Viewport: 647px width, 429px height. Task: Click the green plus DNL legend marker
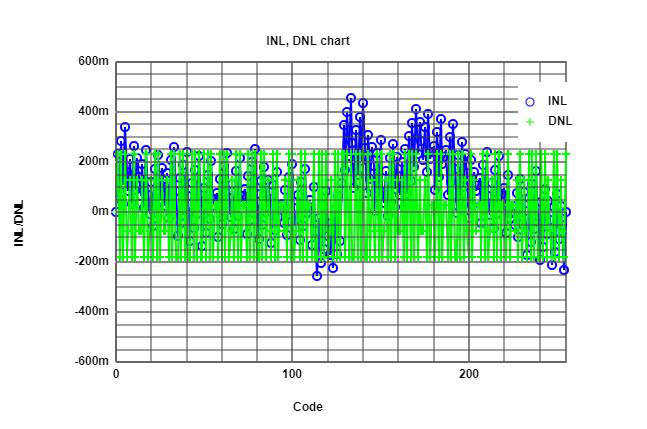coord(530,121)
